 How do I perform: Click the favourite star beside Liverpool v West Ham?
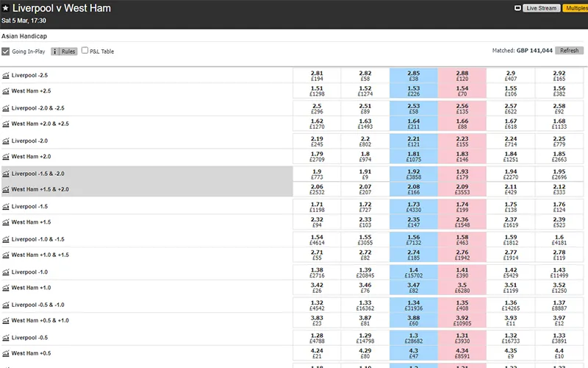tap(5, 8)
